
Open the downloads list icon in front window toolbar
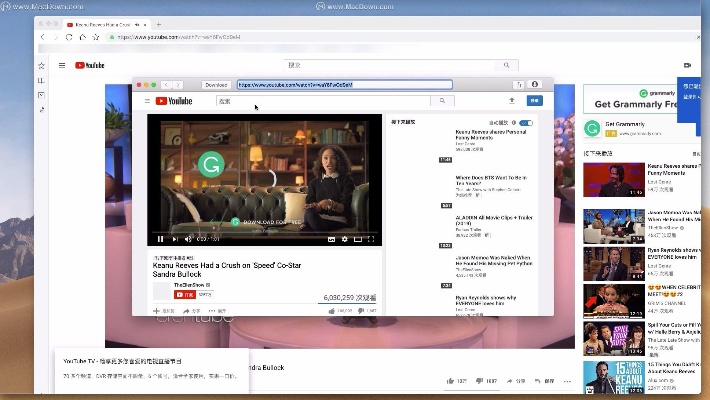coord(519,85)
